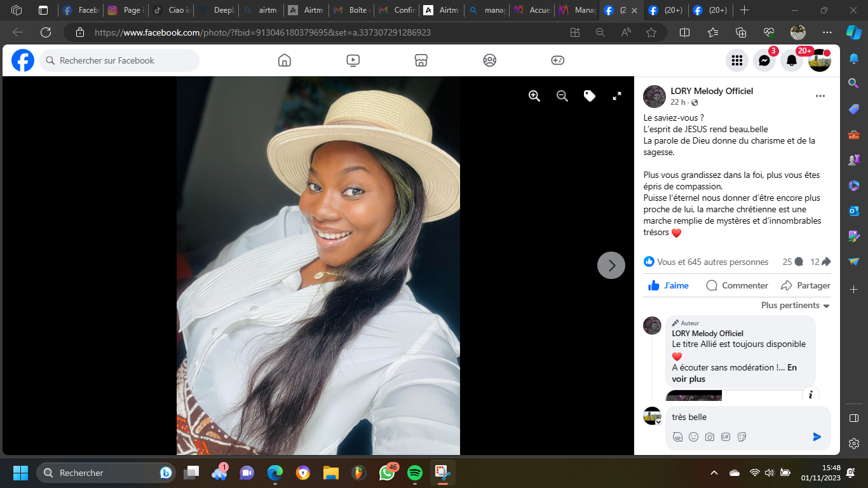This screenshot has height=488, width=868.
Task: Go to the next photo
Action: 611,266
